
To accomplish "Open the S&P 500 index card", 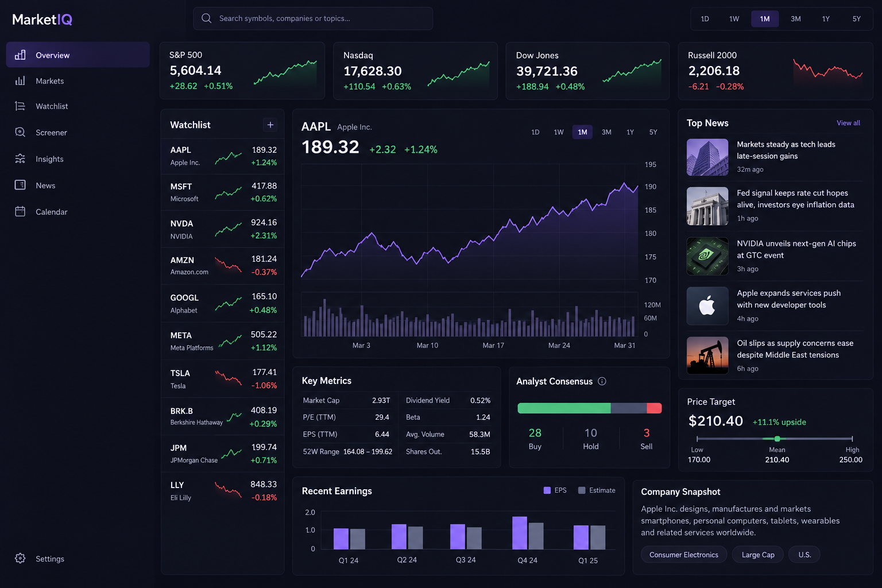I will tap(242, 71).
